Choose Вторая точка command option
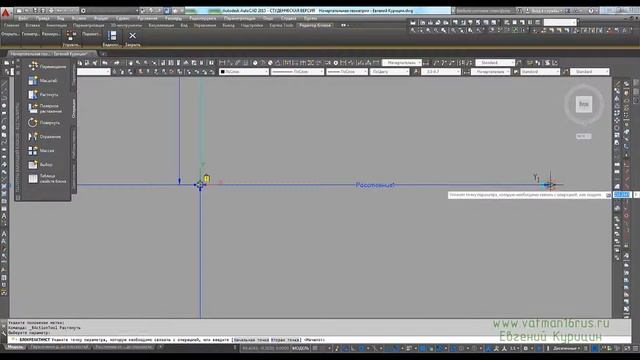 click(285, 340)
